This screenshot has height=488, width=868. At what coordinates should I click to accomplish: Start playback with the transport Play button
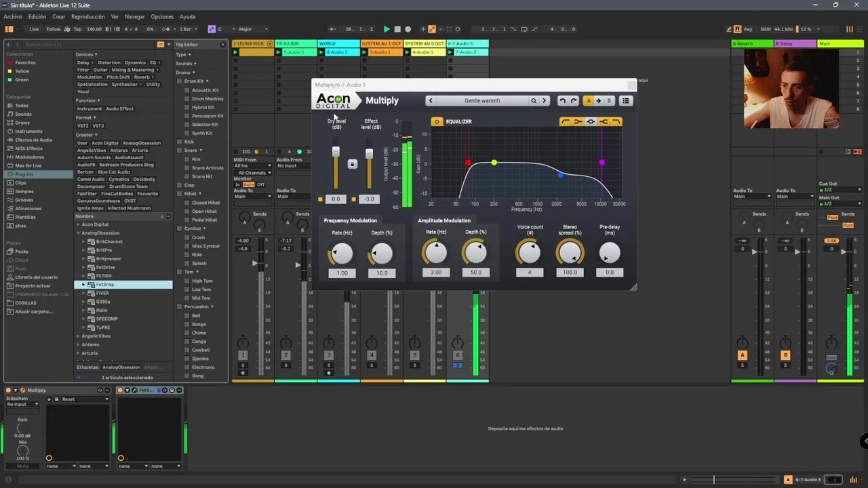click(387, 29)
